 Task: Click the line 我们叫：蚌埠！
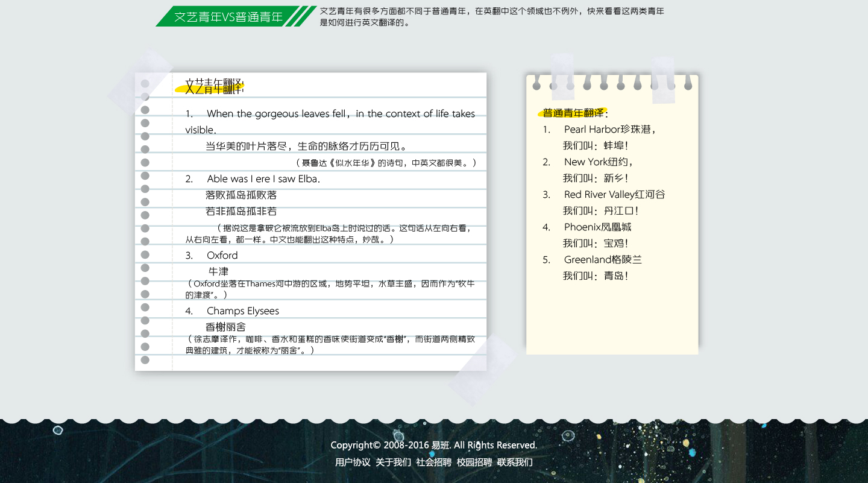[596, 145]
